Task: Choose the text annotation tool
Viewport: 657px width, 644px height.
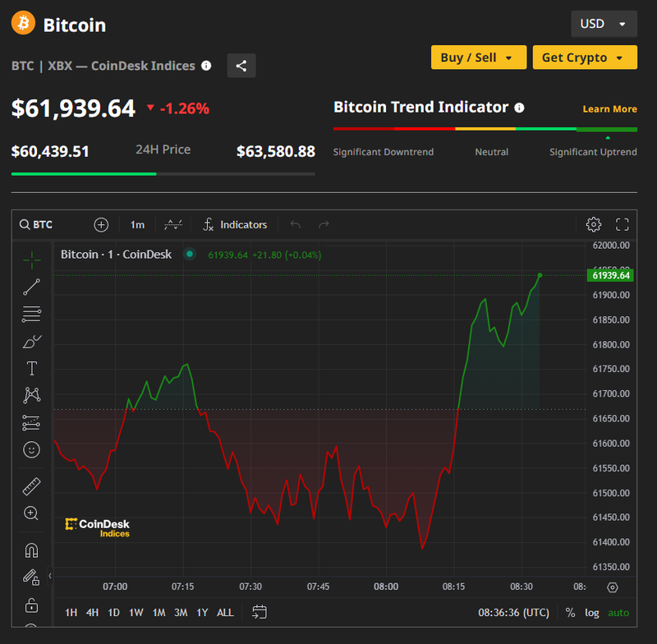Action: (x=31, y=368)
